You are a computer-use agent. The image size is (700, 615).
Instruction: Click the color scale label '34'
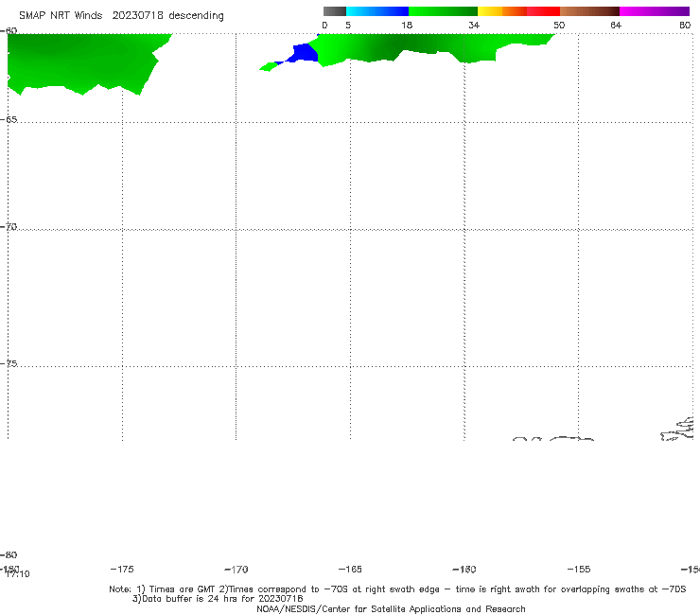474,26
